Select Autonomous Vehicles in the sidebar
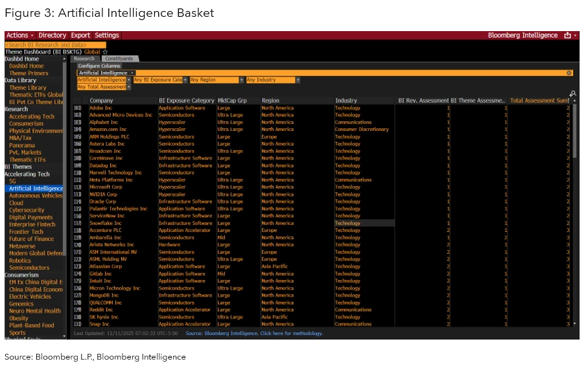 tap(36, 196)
